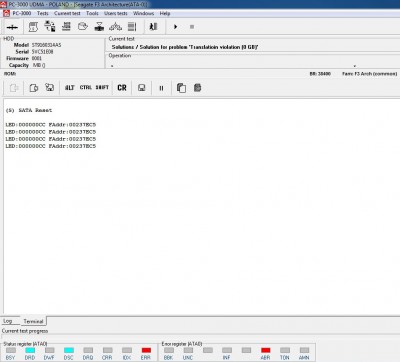Viewport: 400px width, 362px height.
Task: Open the Tests menu
Action: click(43, 13)
